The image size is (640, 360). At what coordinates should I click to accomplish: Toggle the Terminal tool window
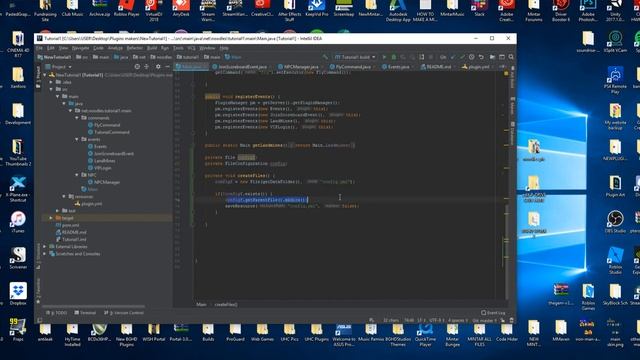click(85, 313)
